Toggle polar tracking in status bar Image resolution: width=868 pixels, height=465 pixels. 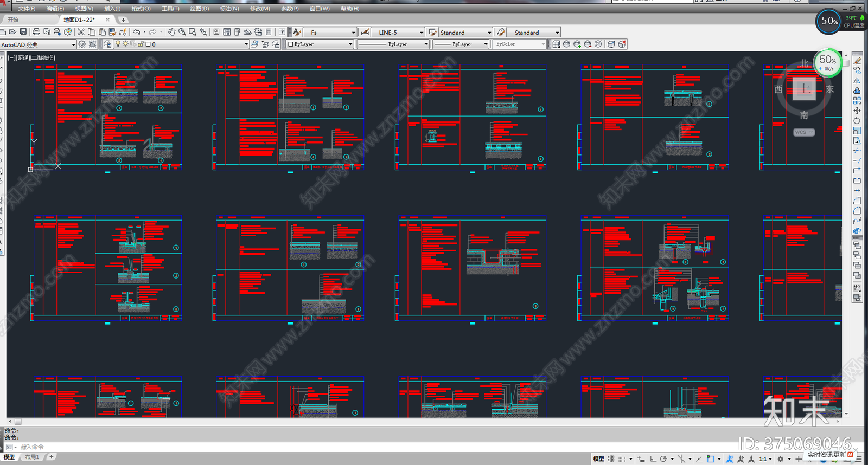pyautogui.click(x=663, y=458)
